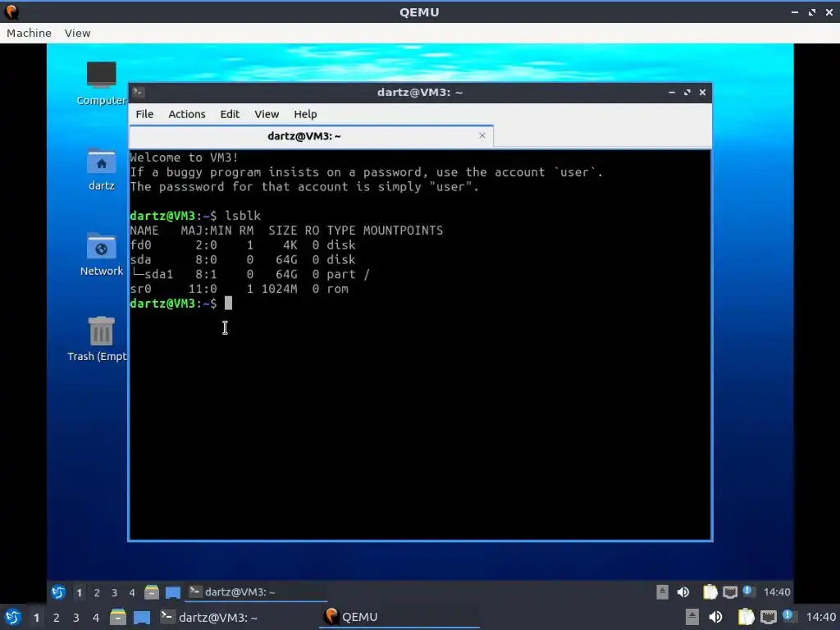Screen dimensions: 840x630
Task: Click the terminal prompt cursor block
Action: pos(228,304)
